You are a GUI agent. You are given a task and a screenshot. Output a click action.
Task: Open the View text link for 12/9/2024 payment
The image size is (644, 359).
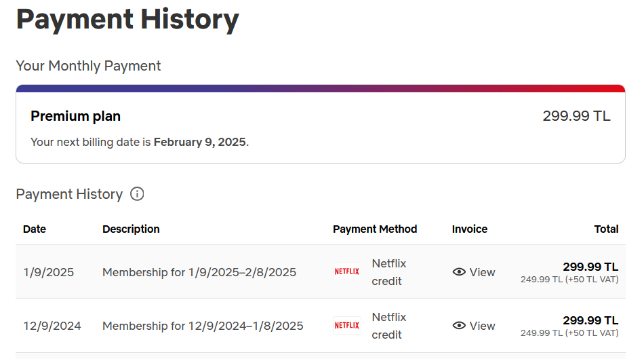tap(482, 326)
